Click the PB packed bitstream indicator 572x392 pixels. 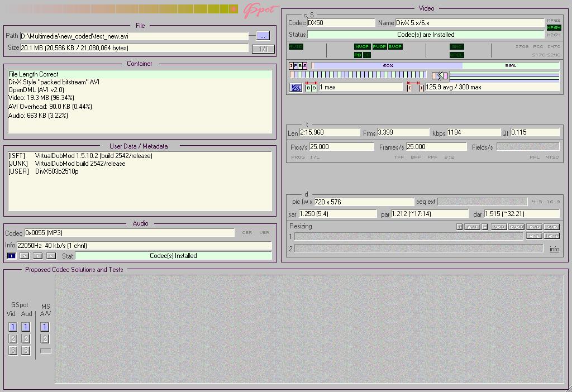[357, 55]
